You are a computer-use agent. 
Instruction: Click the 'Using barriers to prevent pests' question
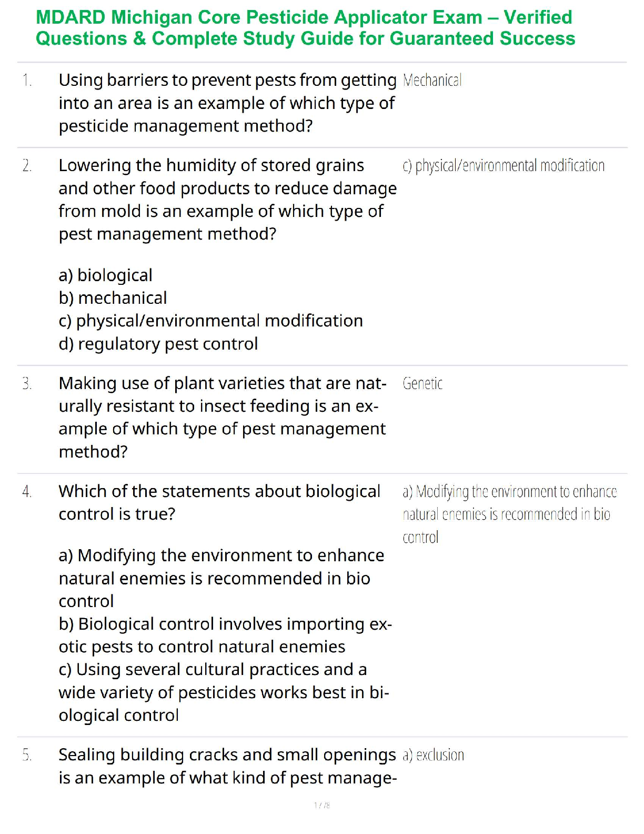[227, 103]
